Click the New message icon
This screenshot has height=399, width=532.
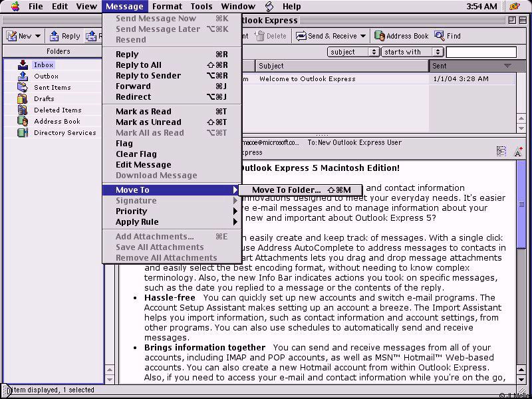[x=11, y=36]
